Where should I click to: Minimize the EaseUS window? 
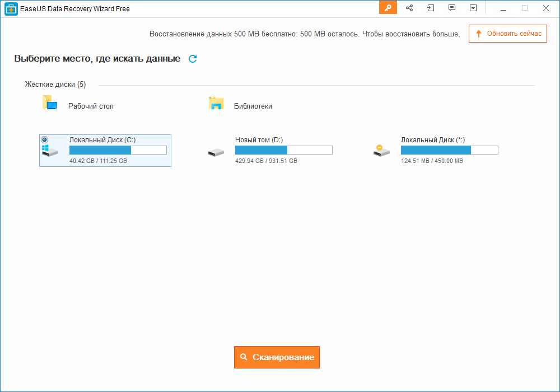(x=503, y=8)
